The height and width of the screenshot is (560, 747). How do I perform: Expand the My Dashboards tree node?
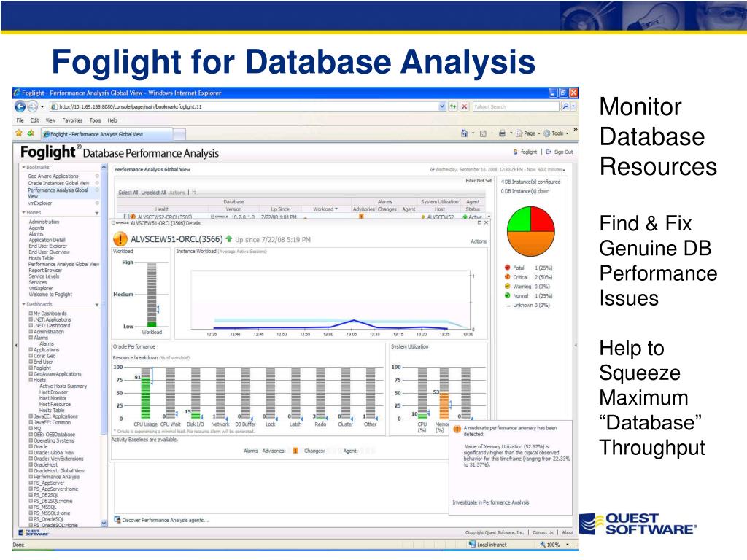(x=31, y=314)
